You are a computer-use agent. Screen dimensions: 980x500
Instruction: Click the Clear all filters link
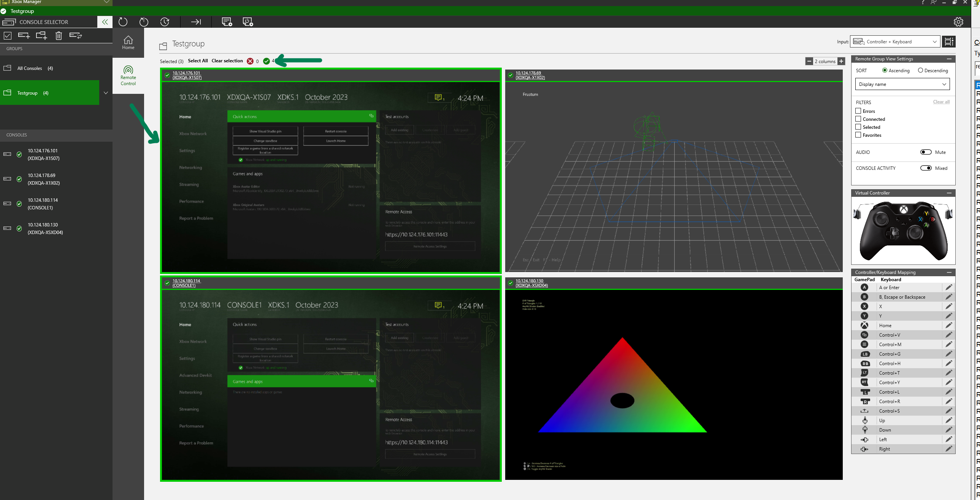click(941, 102)
